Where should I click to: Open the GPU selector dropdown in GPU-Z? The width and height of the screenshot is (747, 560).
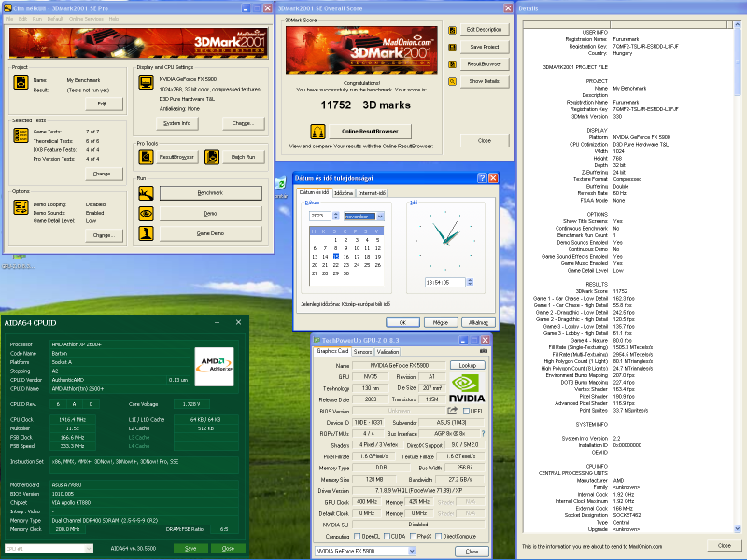(x=412, y=551)
